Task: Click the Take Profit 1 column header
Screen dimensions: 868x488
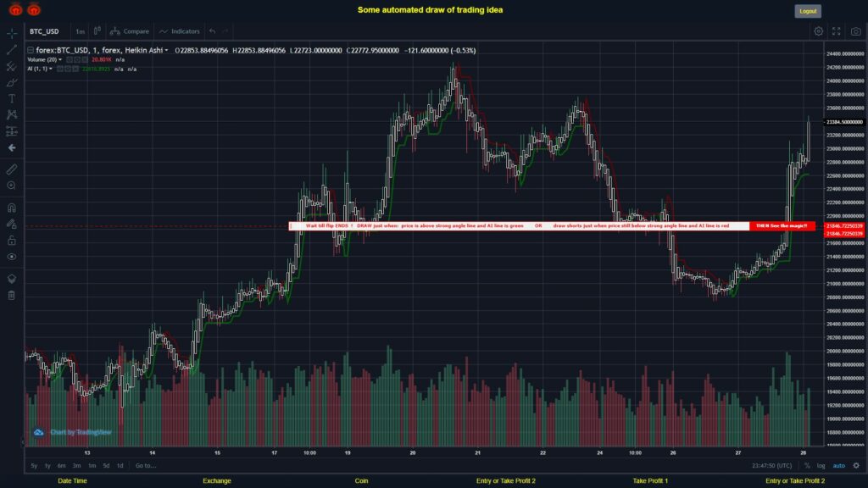Action: [650, 481]
